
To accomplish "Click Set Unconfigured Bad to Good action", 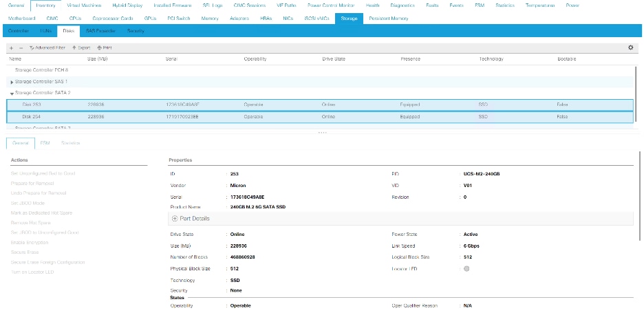I will [43, 173].
